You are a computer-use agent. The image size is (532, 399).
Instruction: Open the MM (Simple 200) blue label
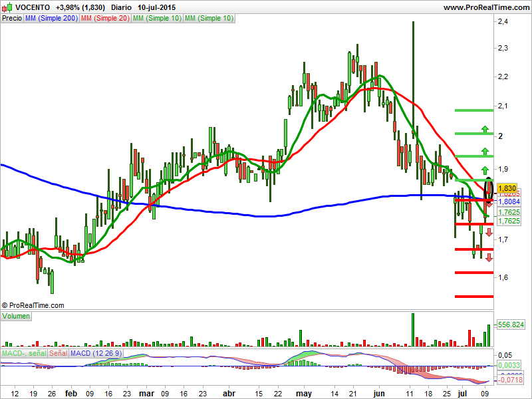52,19
